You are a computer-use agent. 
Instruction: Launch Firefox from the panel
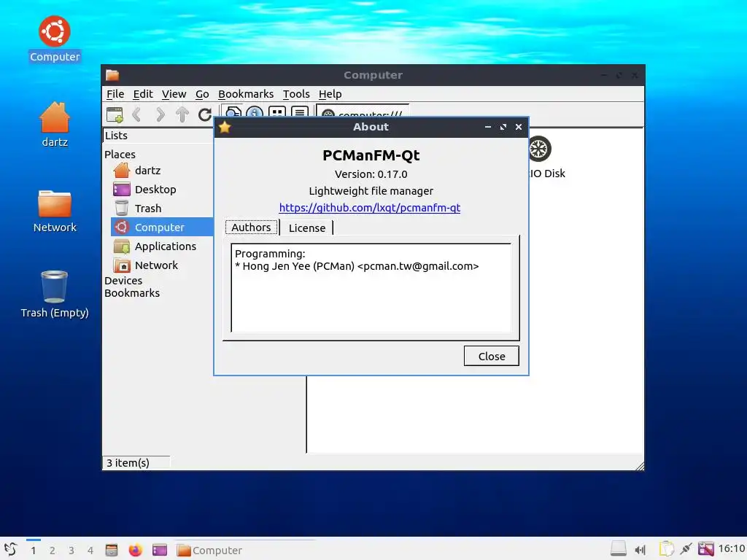point(135,550)
